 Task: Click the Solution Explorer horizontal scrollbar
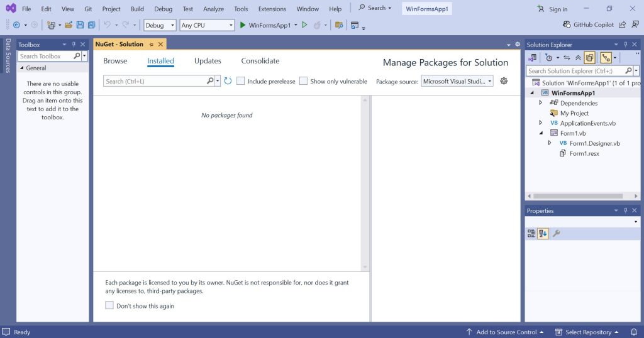578,196
